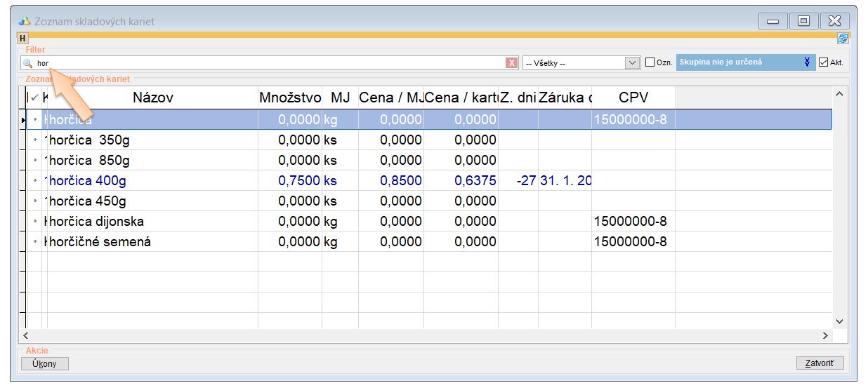Click the magnifier icon in the filter field
868x390 pixels.
tap(28, 63)
